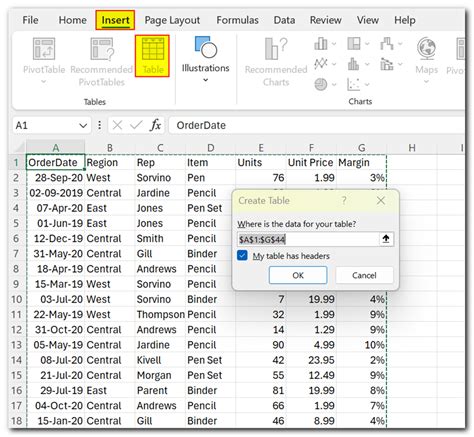Cancel formula bar entry with X

tap(117, 125)
